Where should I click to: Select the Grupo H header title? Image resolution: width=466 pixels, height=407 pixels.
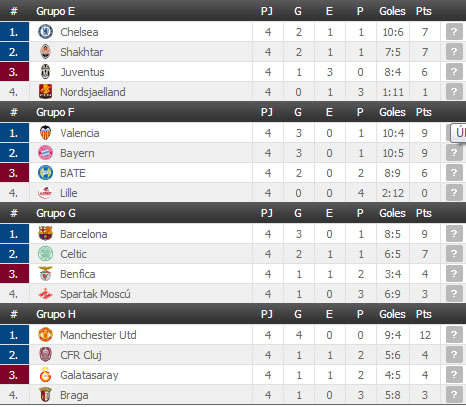(56, 314)
